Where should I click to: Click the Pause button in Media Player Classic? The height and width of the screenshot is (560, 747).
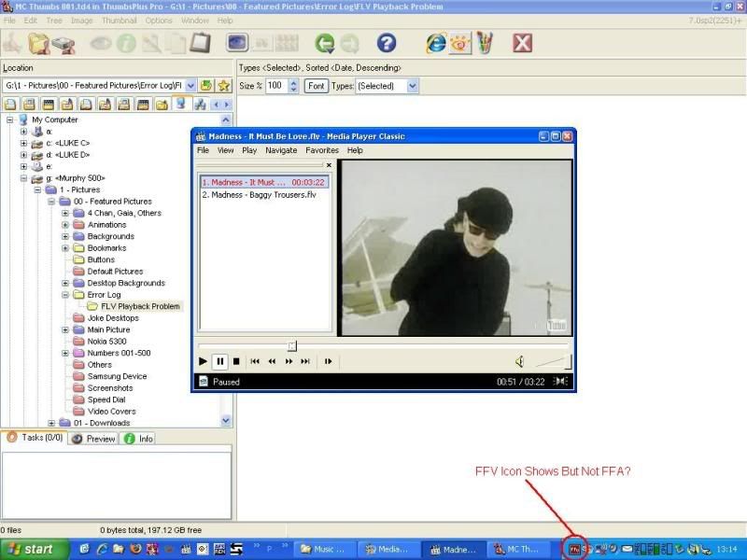(x=220, y=361)
